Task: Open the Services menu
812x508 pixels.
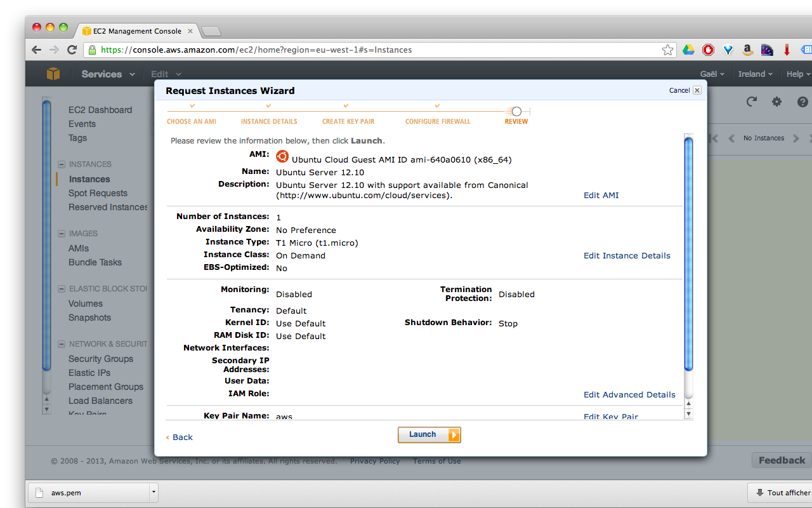Action: [107, 74]
